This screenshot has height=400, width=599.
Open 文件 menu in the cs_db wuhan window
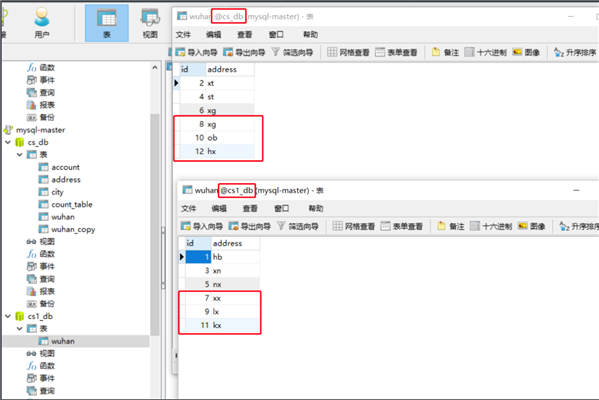[183, 34]
